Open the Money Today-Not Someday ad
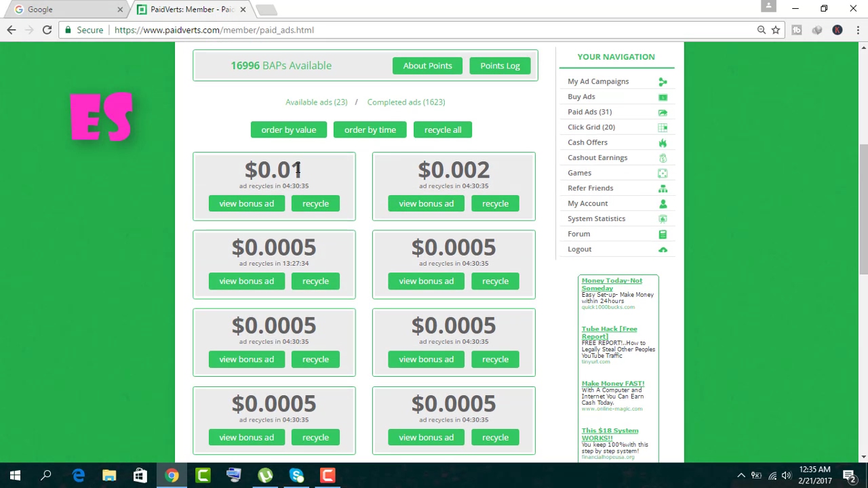 (612, 284)
